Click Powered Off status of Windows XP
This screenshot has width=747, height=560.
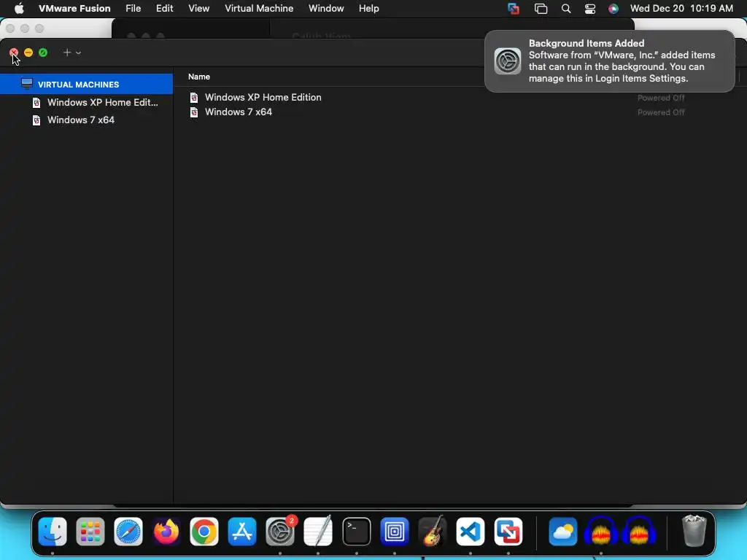(661, 98)
